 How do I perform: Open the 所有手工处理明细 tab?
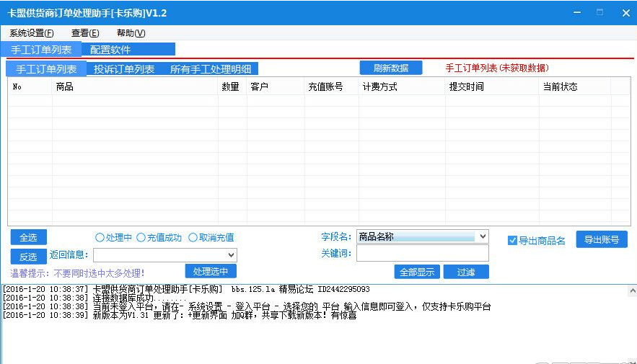click(211, 69)
